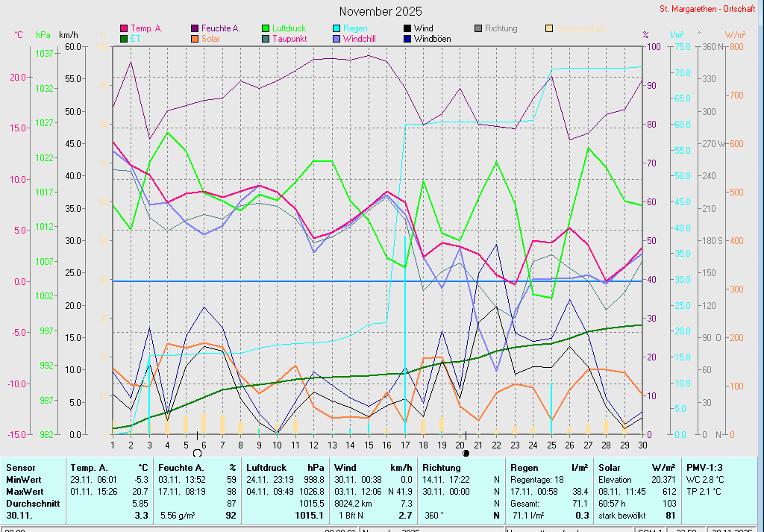Click the ET legend label

135,38
